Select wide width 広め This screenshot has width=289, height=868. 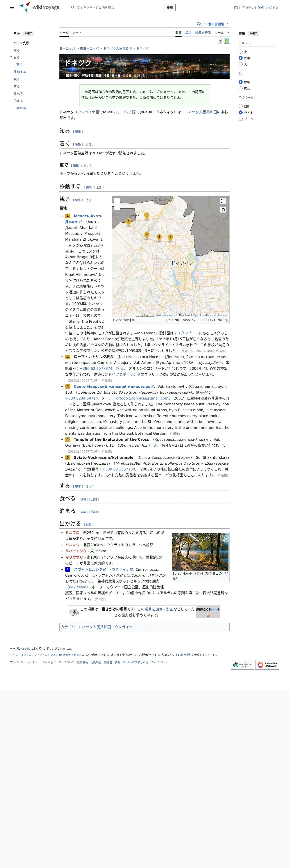(x=241, y=89)
